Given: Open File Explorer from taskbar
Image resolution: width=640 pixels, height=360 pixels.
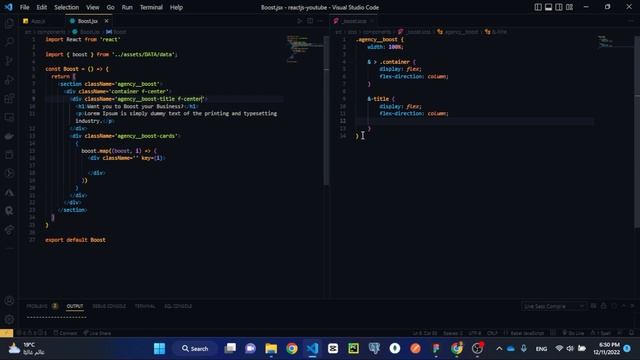Looking at the screenshot, I should tap(271, 349).
